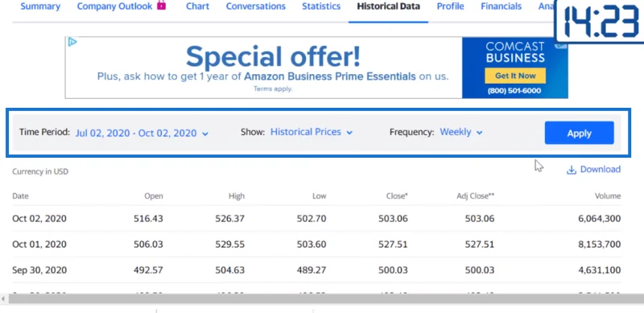
Task: Click the Get It Now ad button
Action: [515, 76]
